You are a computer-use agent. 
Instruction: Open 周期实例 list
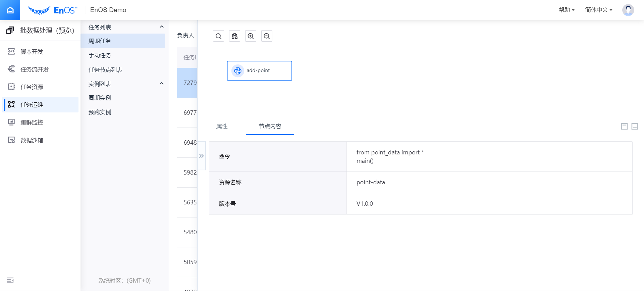pyautogui.click(x=100, y=98)
